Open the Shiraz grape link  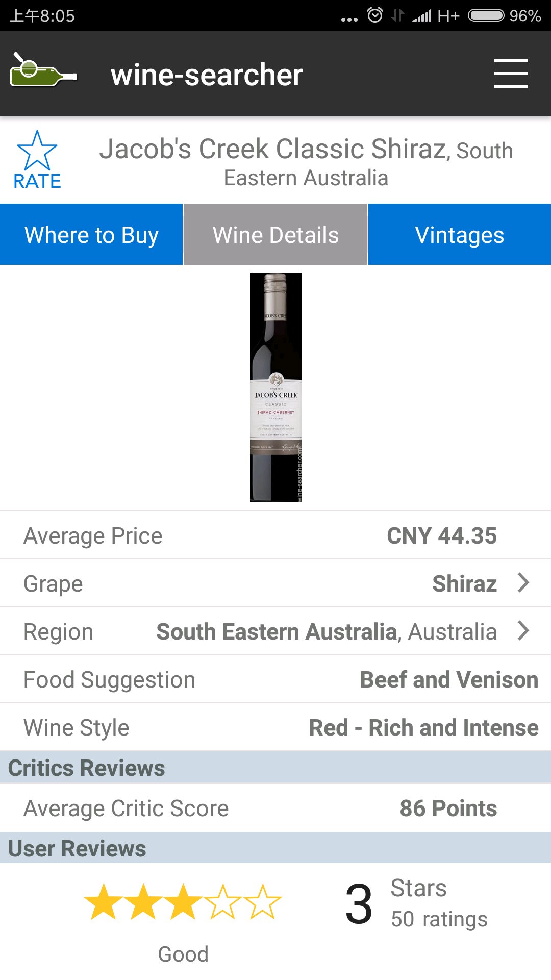[464, 583]
